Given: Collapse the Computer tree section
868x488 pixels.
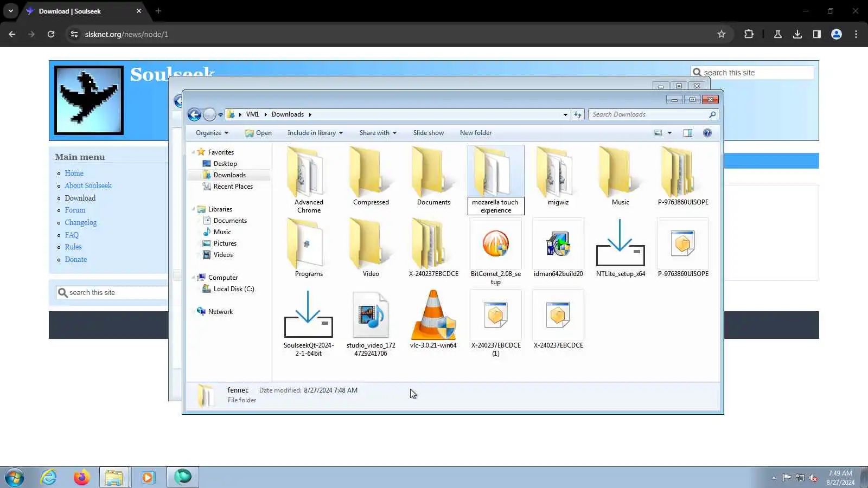Looking at the screenshot, I should [193, 278].
